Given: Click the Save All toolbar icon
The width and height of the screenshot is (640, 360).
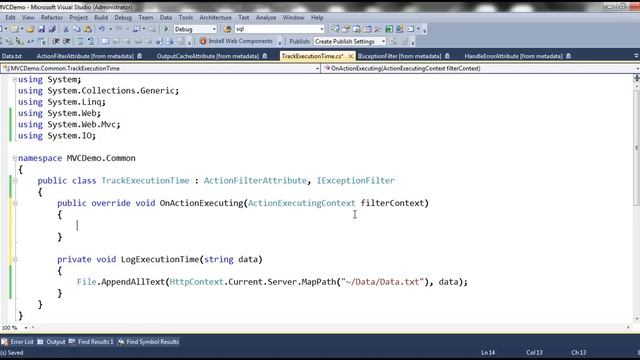Looking at the screenshot, I should 52,29.
